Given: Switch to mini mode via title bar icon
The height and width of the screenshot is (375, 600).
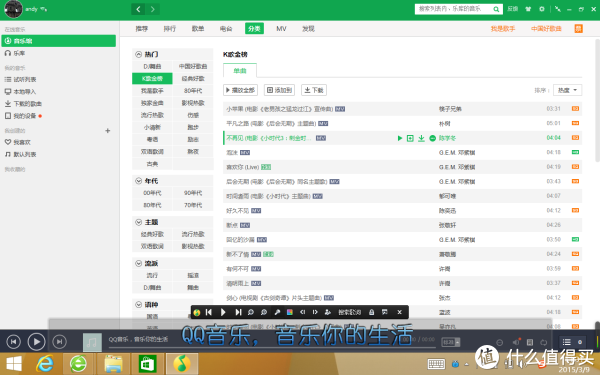Looking at the screenshot, I should pyautogui.click(x=558, y=9).
